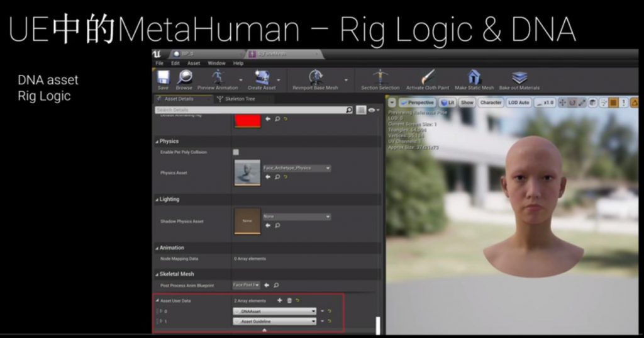Click the Search Details magnifier icon
The height and width of the screenshot is (338, 644).
point(349,110)
